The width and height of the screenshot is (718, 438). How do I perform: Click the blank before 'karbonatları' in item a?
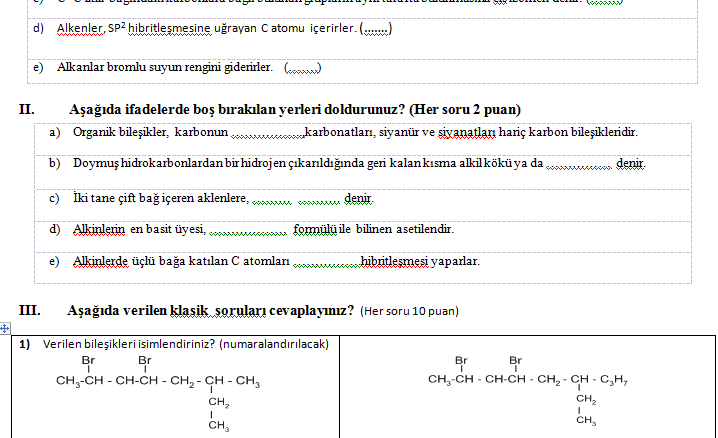coord(267,132)
